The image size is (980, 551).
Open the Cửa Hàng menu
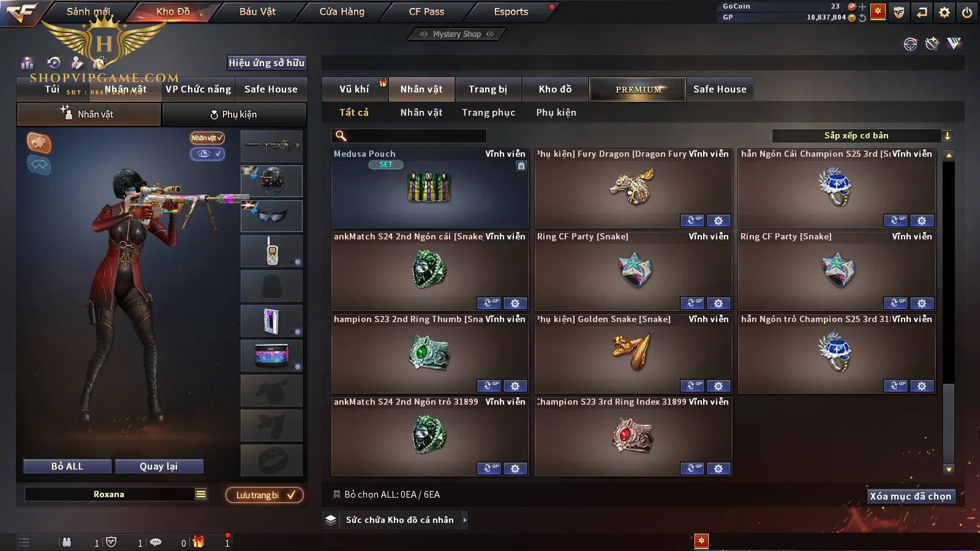coord(342,12)
